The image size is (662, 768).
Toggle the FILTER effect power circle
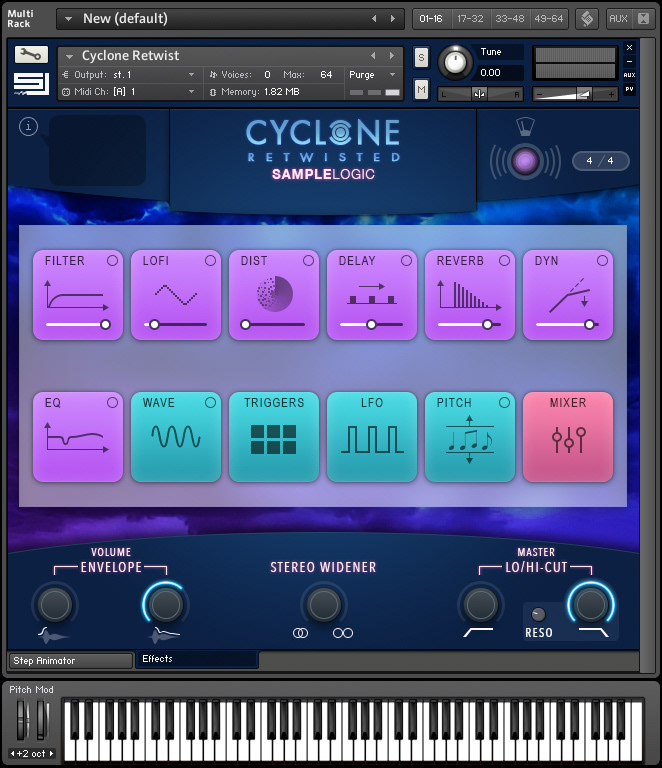[x=112, y=261]
